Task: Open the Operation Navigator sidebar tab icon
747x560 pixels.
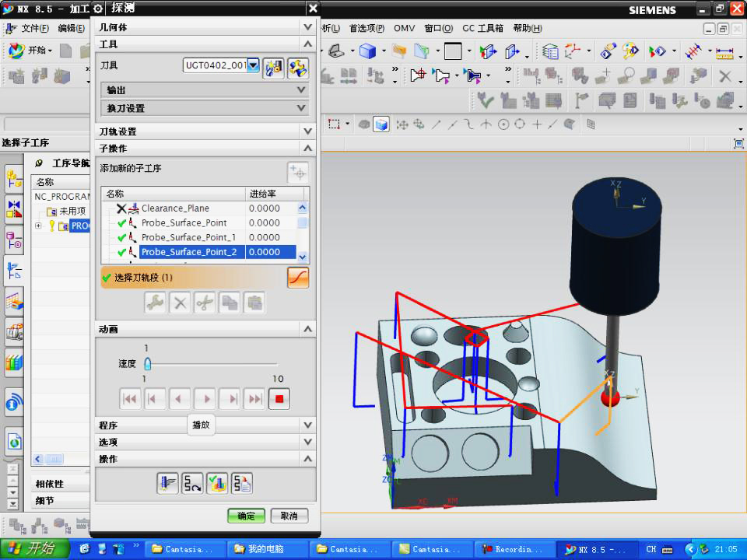Action: 14,271
